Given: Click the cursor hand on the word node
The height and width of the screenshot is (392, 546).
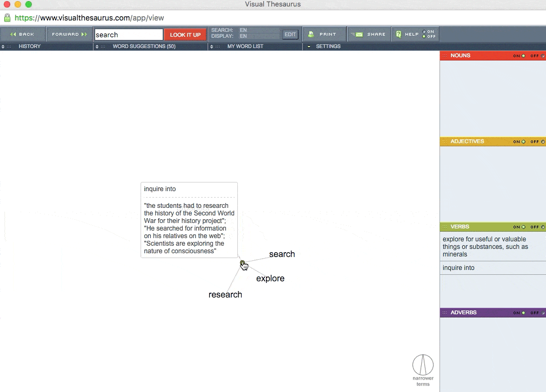Looking at the screenshot, I should pyautogui.click(x=244, y=265).
